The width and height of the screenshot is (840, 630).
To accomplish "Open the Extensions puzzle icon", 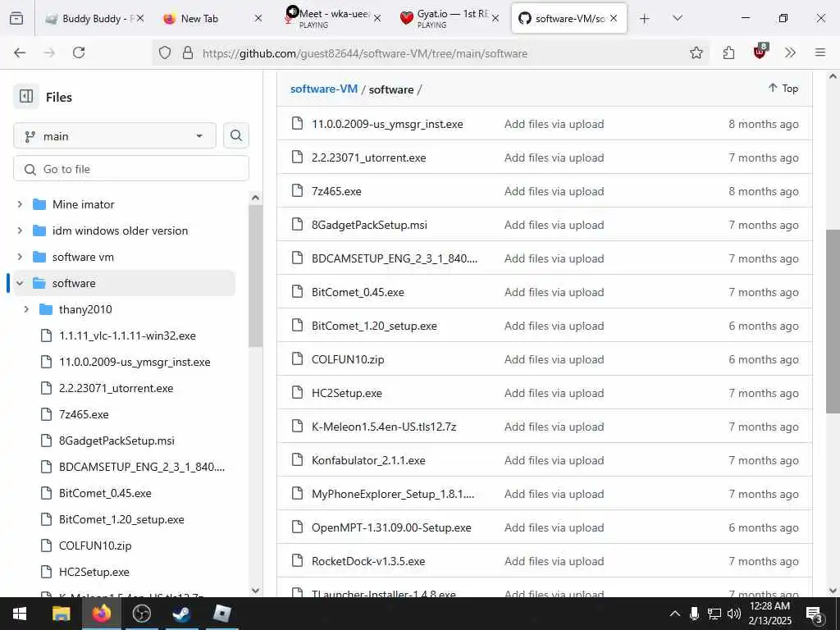I will [728, 52].
